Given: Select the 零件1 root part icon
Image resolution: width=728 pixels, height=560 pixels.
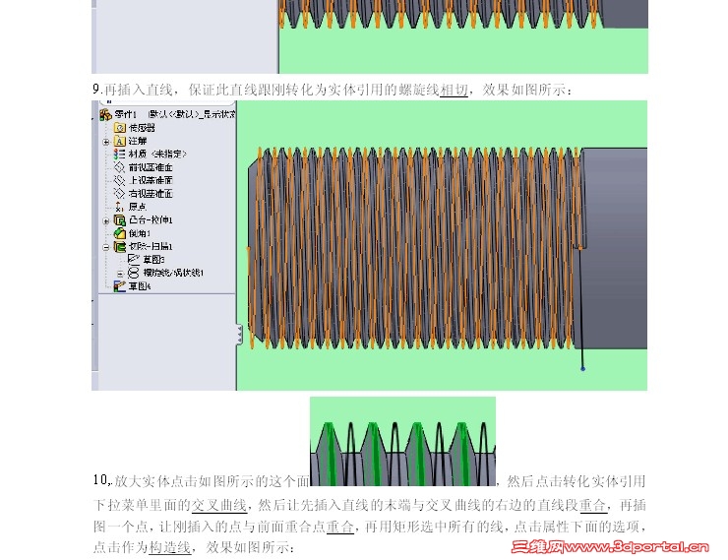Looking at the screenshot, I should click(x=106, y=114).
